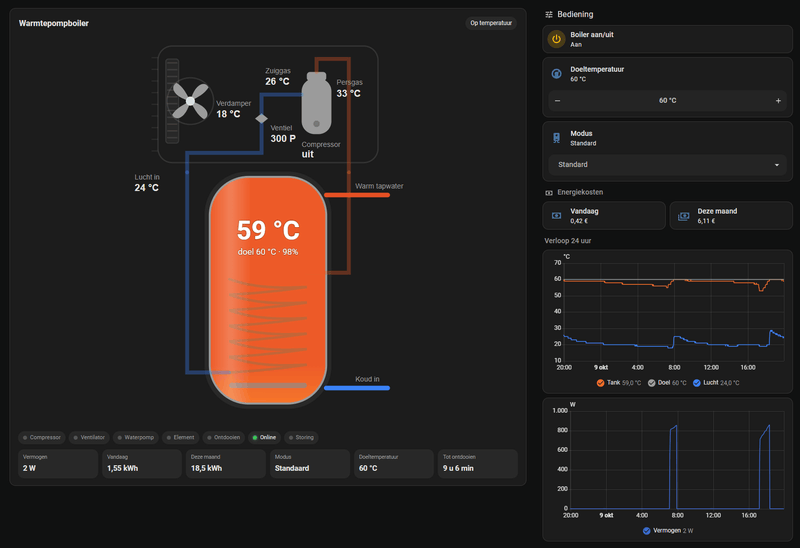Click the Modus boiler icon
This screenshot has width=800, height=548.
(556, 138)
